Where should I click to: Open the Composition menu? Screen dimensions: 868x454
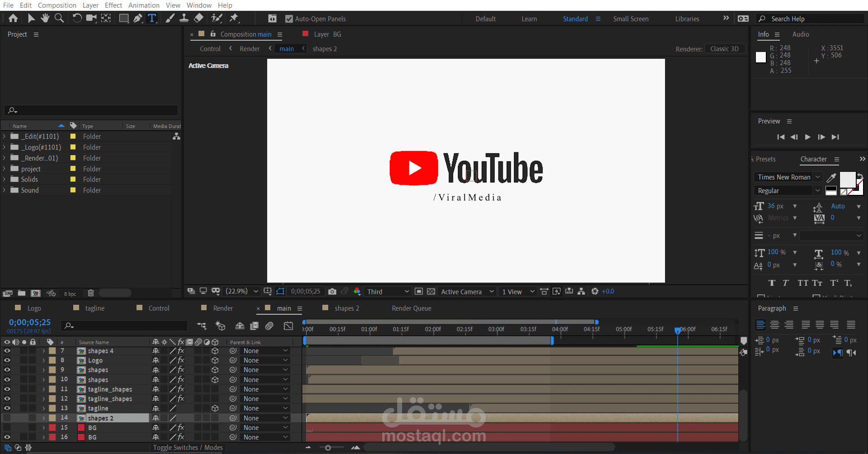[x=57, y=5]
